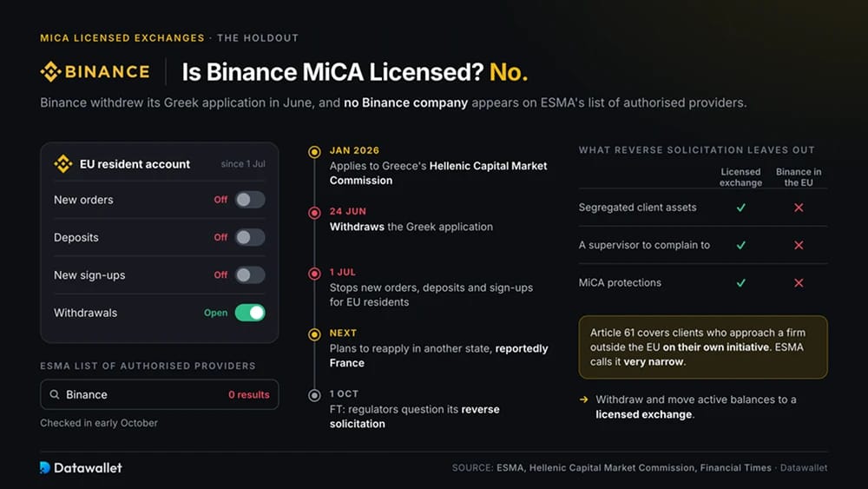Click the yellow 'No.' in headline
The height and width of the screenshot is (489, 868).
508,72
